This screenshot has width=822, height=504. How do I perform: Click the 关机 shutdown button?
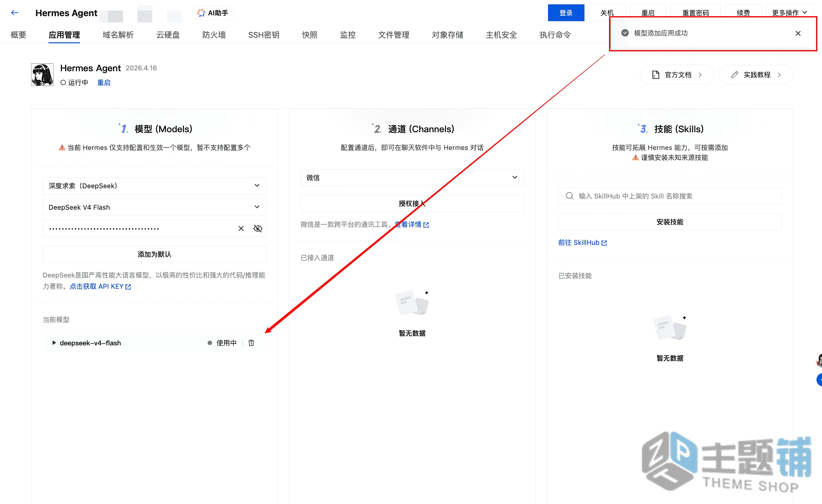pos(607,13)
